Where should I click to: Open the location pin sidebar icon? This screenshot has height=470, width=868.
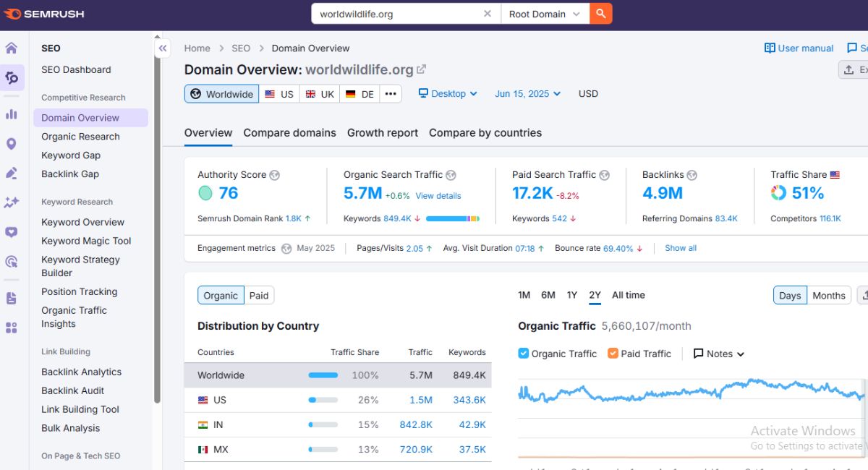(x=12, y=144)
